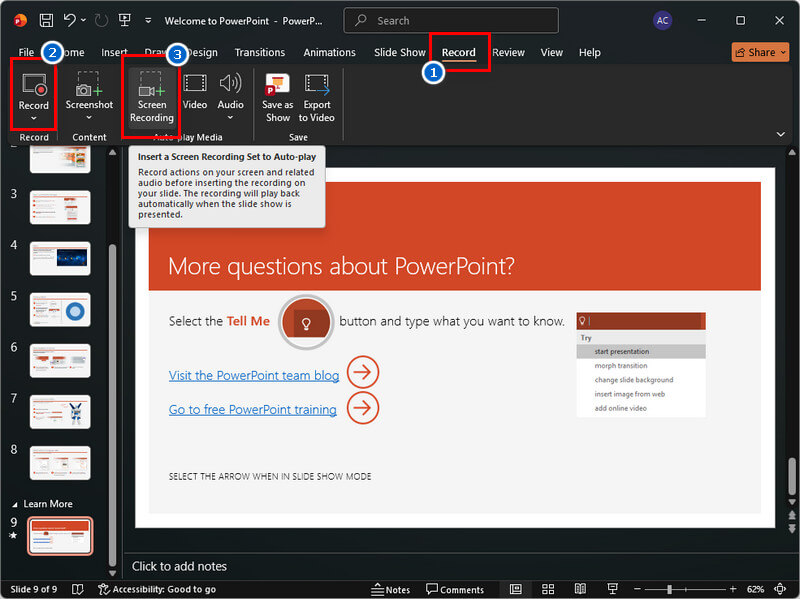Open the Undo history dropdown arrow
This screenshot has width=800, height=599.
click(83, 20)
